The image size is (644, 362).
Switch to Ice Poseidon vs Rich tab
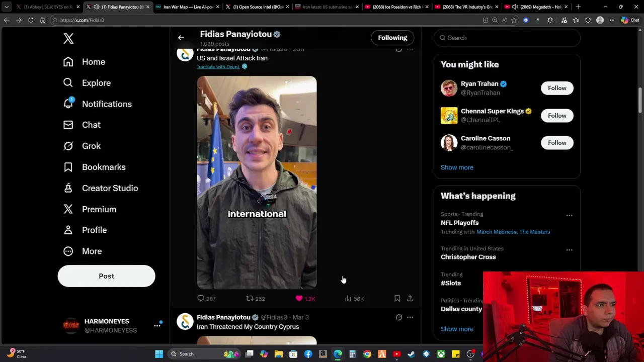(x=396, y=7)
